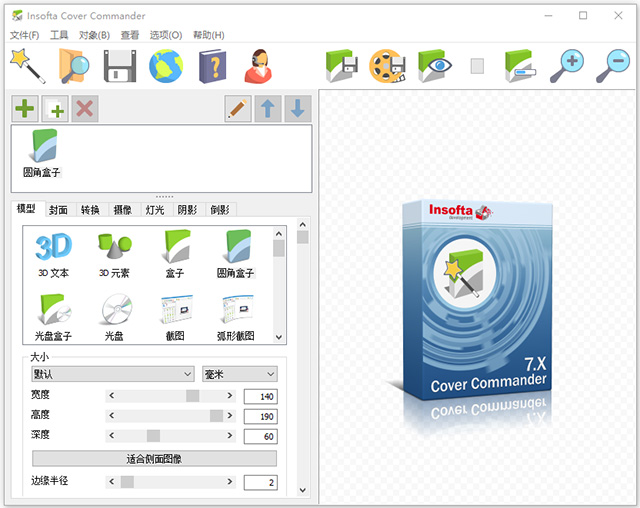Viewport: 640px width, 508px height.
Task: Open the 帮助(H) menu
Action: coord(209,35)
